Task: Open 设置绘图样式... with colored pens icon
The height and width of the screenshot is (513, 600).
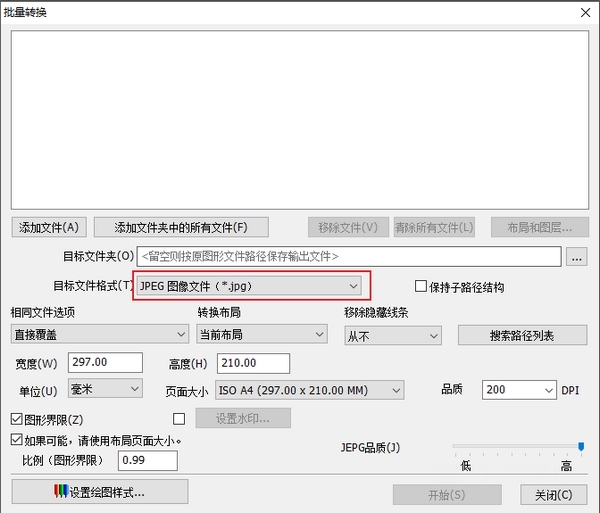Action: (100, 492)
